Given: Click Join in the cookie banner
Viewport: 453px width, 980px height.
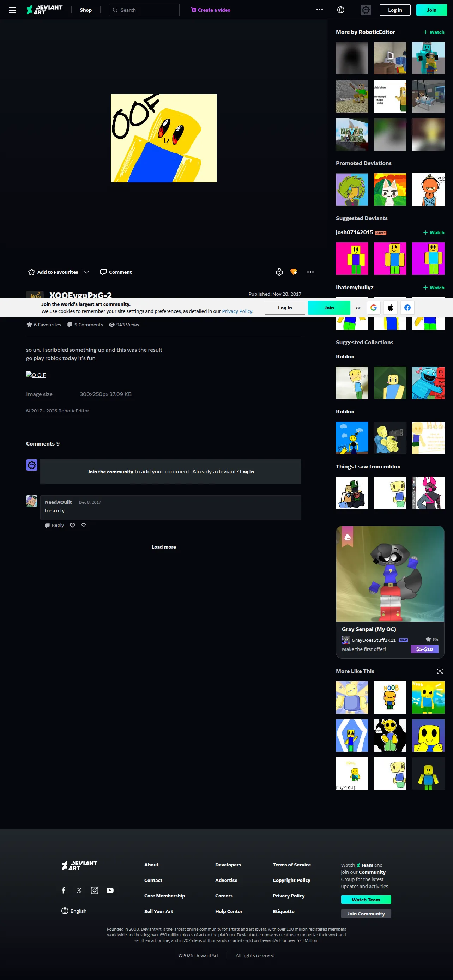Looking at the screenshot, I should (x=329, y=308).
